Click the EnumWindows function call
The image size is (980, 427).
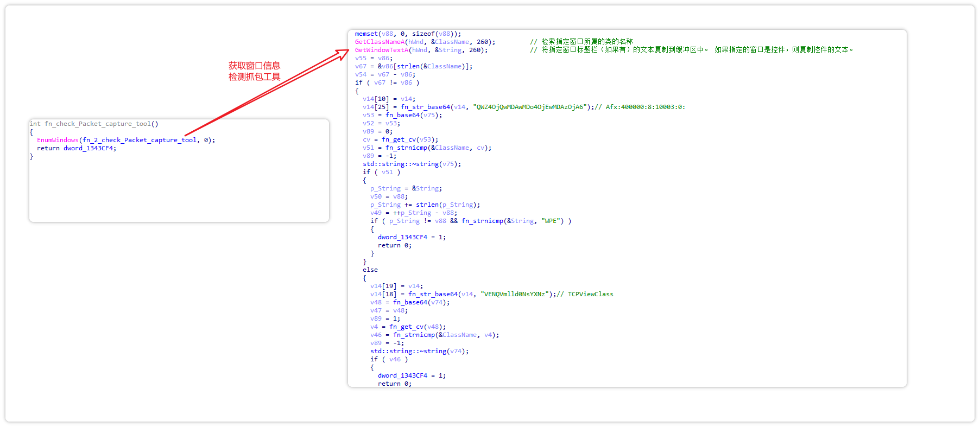pos(58,140)
